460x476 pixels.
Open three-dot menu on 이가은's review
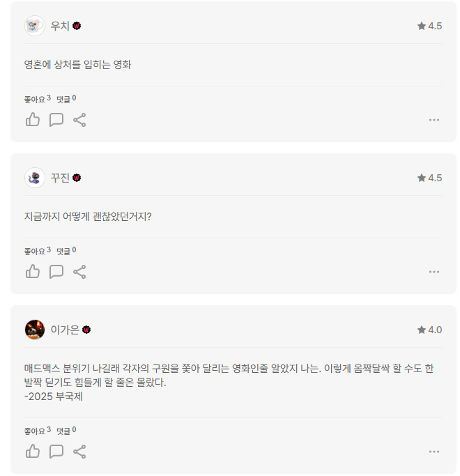[x=434, y=452]
